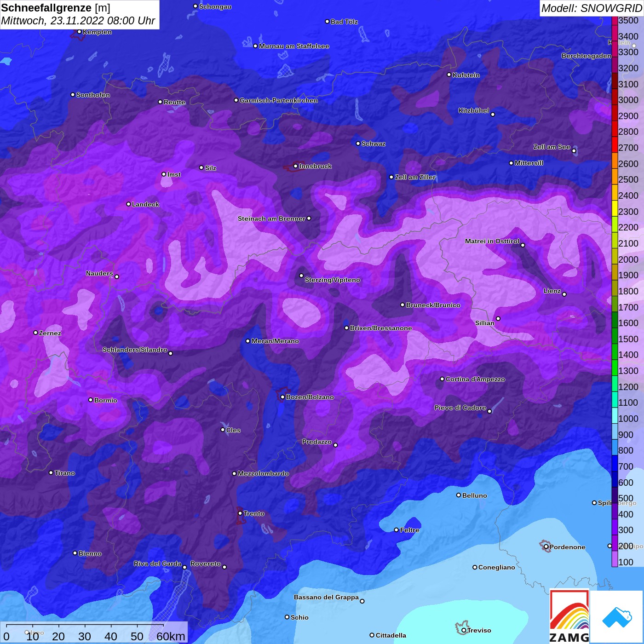Click the Kufstein city marker dot
Screen dimensions: 644x644
449,75
